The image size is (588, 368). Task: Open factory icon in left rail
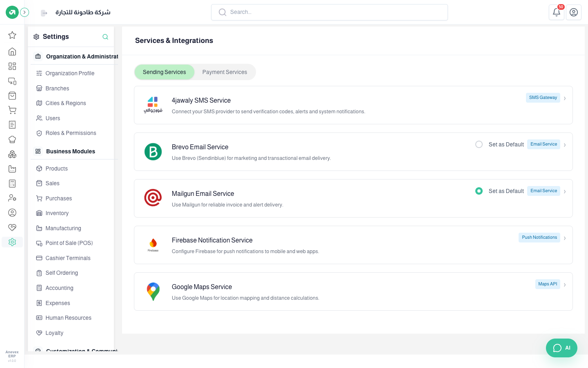12,169
